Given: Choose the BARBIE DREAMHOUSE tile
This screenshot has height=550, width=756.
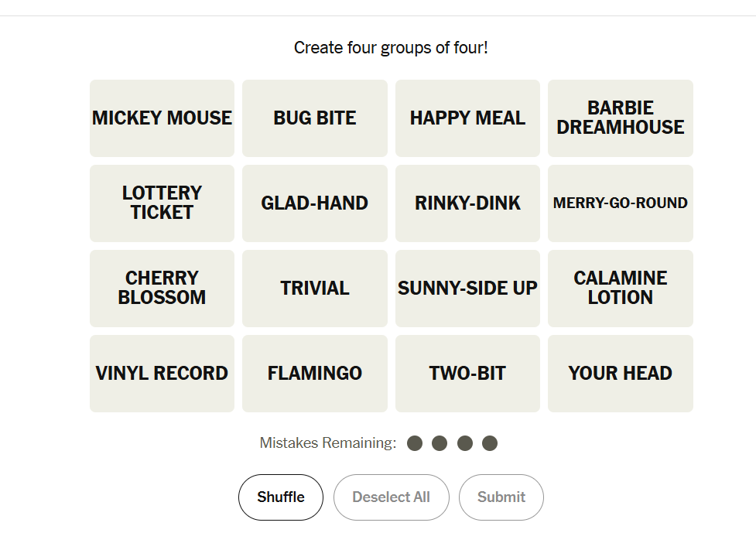Looking at the screenshot, I should tap(620, 118).
